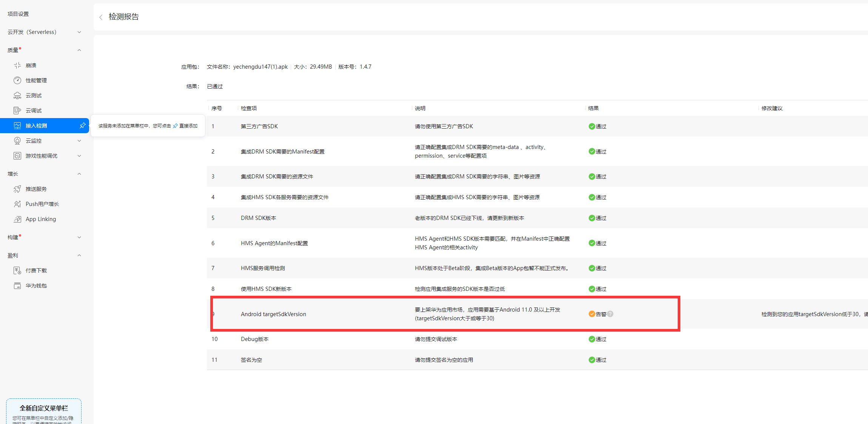Image resolution: width=868 pixels, height=424 pixels.
Task: Click the App Linking icon
Action: pyautogui.click(x=17, y=219)
